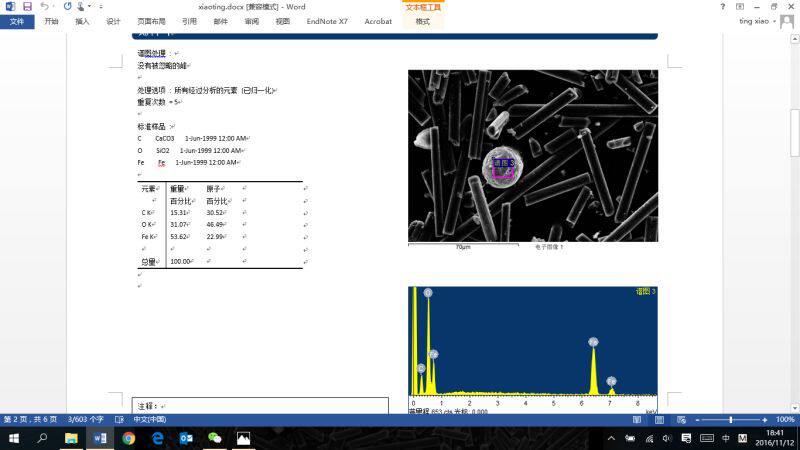
Task: Open Word Help question mark
Action: pos(722,7)
